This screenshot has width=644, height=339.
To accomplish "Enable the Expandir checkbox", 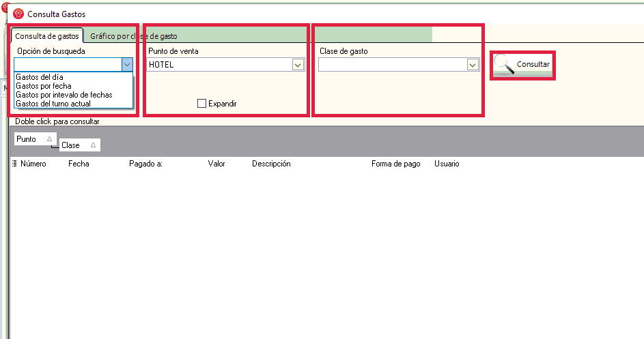I will [x=201, y=104].
